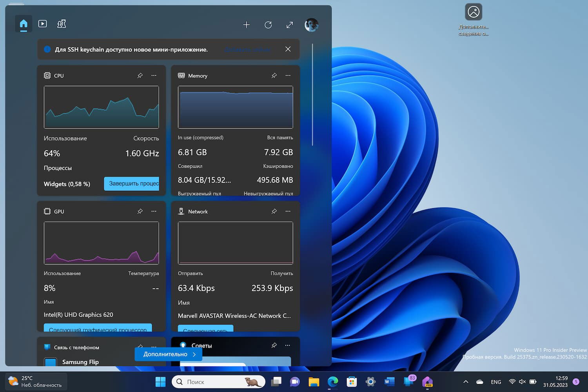Image resolution: width=588 pixels, height=392 pixels.
Task: Click the Связь с телефоном widget icon
Action: click(47, 347)
